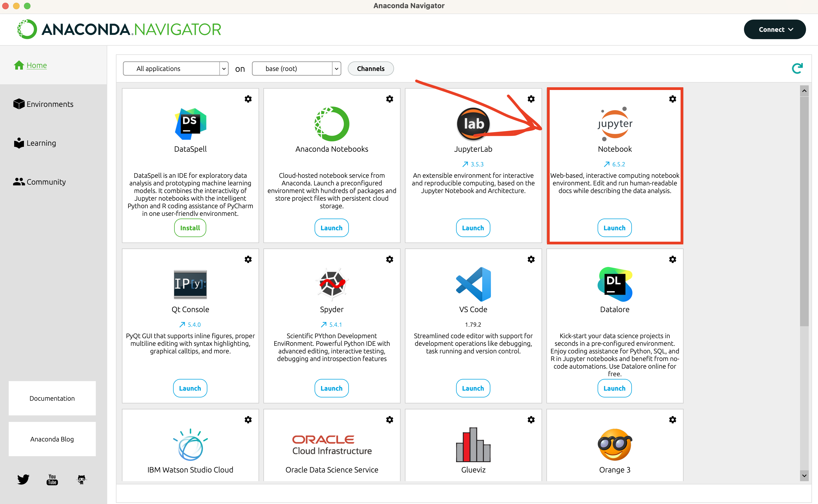
Task: Expand the base (root) environment dropdown
Action: [296, 69]
